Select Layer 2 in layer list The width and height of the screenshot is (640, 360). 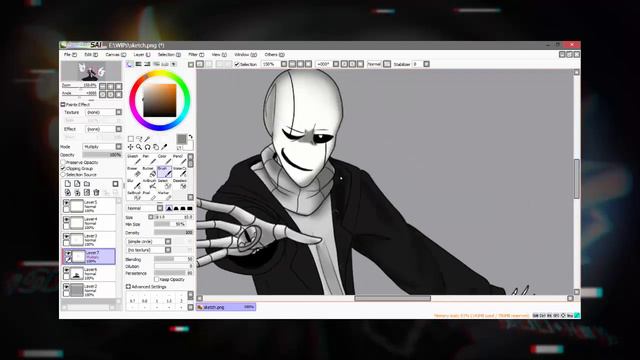(89, 290)
